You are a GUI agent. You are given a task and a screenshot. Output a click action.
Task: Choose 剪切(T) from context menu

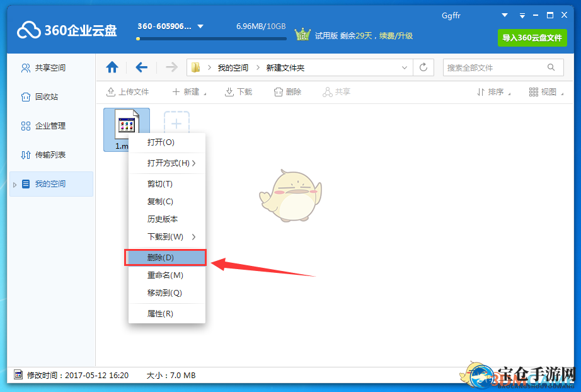tap(167, 184)
